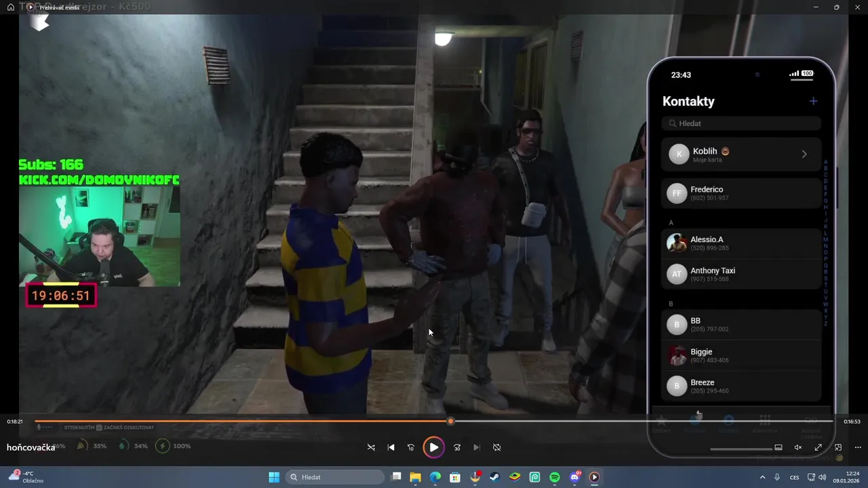Skip back 10 seconds

point(410,447)
